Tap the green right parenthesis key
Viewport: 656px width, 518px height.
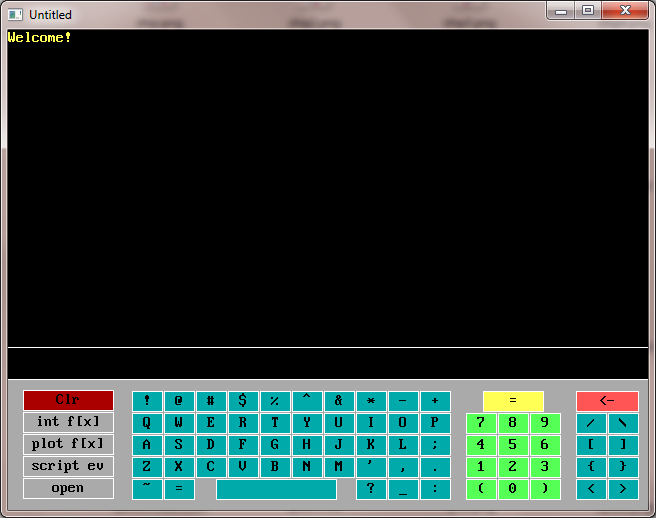click(545, 490)
